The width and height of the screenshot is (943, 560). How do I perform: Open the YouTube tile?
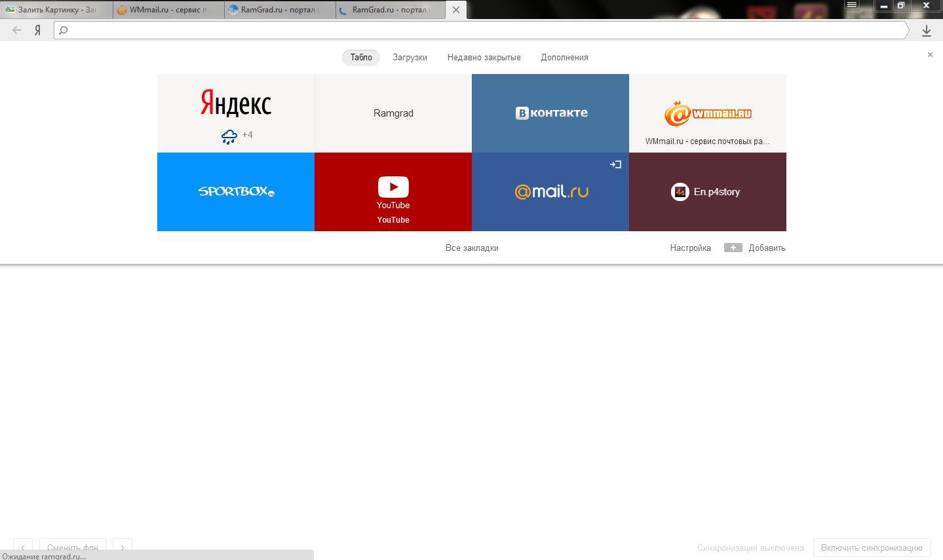pos(393,192)
